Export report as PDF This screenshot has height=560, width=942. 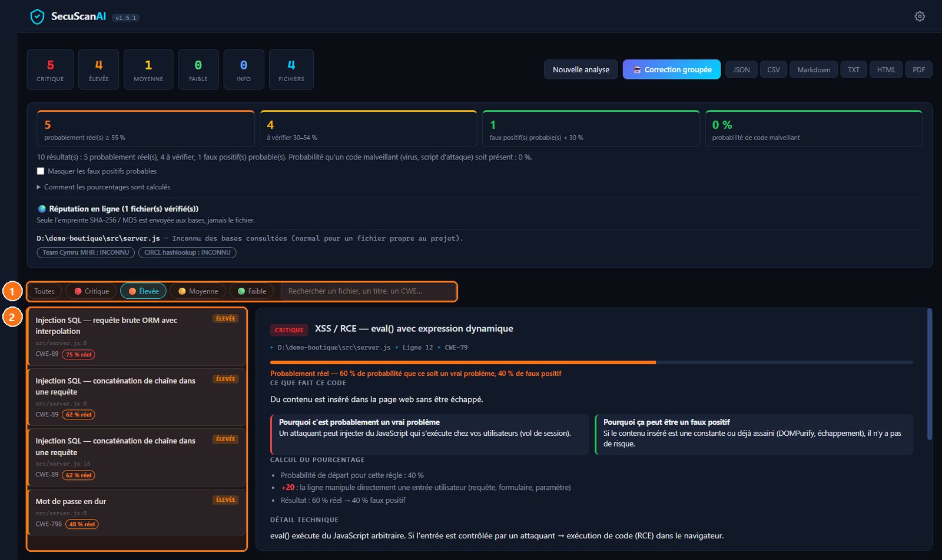pos(918,69)
